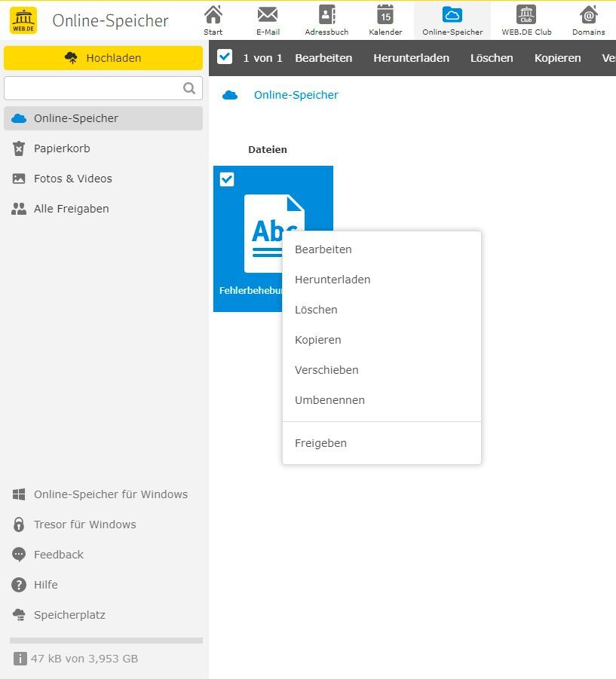Screen dimensions: 616x679
Task: Open Papierkorb in the sidebar
Action: [x=62, y=148]
